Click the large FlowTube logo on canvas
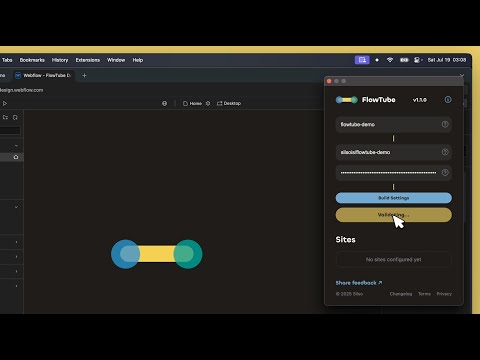 [x=157, y=254]
